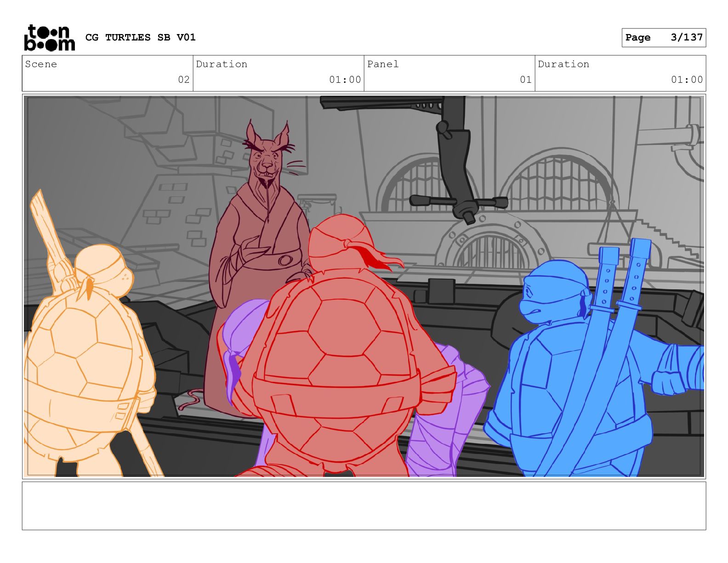This screenshot has height=563, width=728.
Task: Select the title text 'CG TURTLES SB V01'
Action: [141, 37]
